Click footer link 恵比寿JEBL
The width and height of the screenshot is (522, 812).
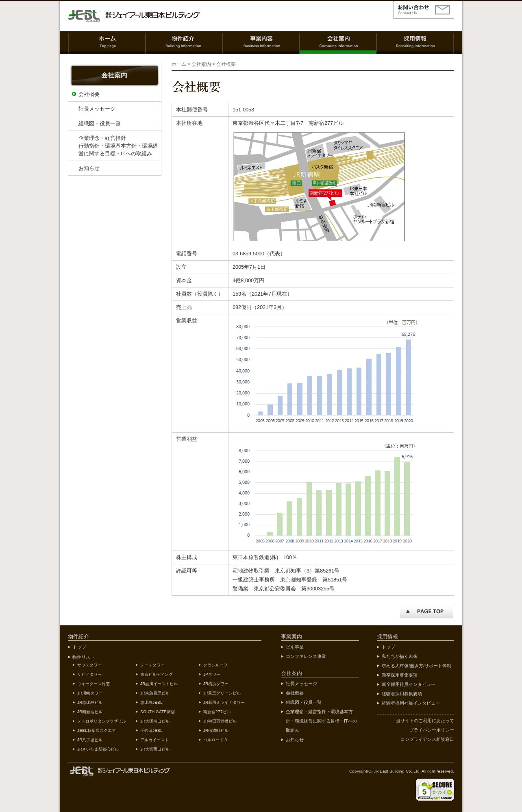(151, 703)
